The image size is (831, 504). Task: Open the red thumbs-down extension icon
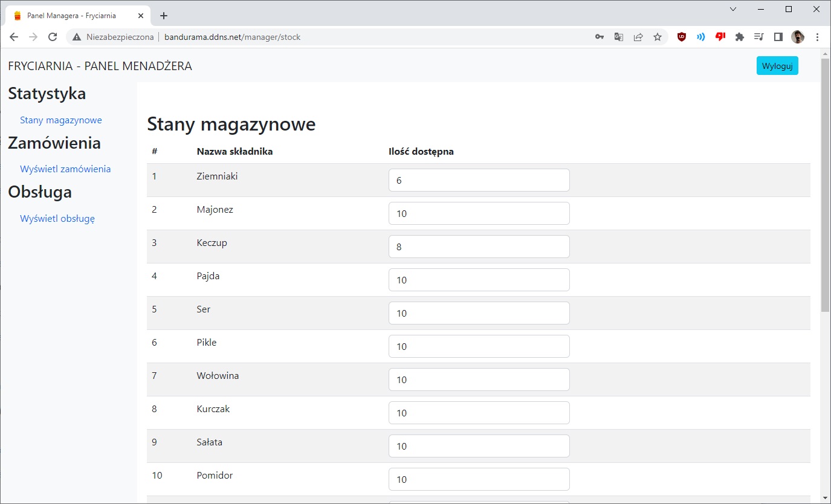(x=720, y=37)
